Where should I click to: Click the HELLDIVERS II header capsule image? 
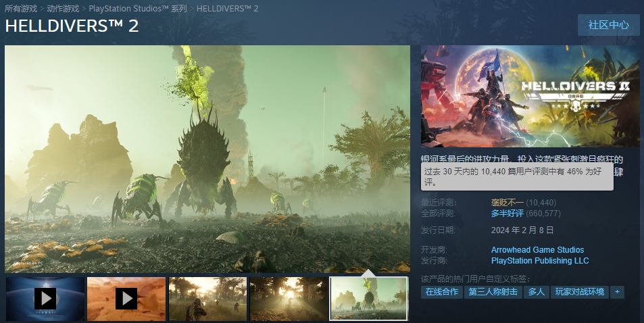[x=530, y=96]
